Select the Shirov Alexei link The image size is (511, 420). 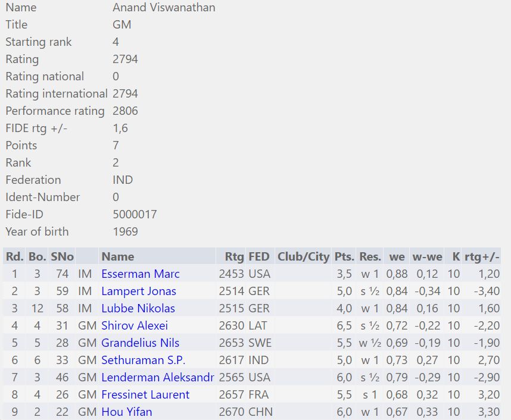(135, 326)
